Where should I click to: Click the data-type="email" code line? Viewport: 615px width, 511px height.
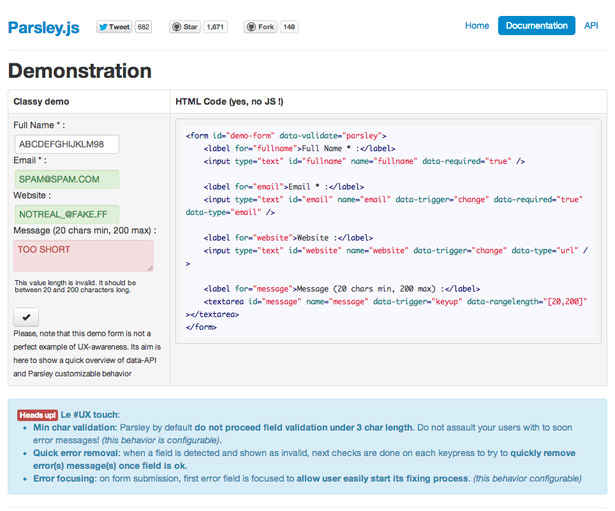230,212
